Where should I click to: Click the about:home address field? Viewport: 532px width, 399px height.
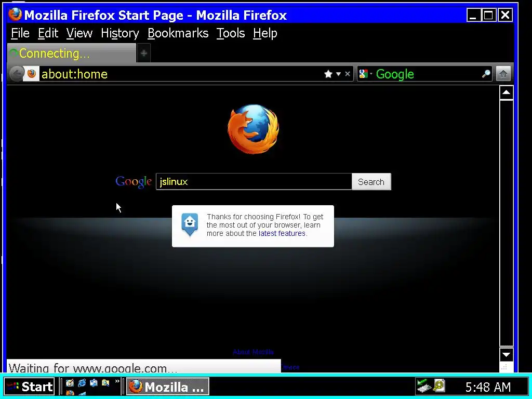click(x=180, y=74)
